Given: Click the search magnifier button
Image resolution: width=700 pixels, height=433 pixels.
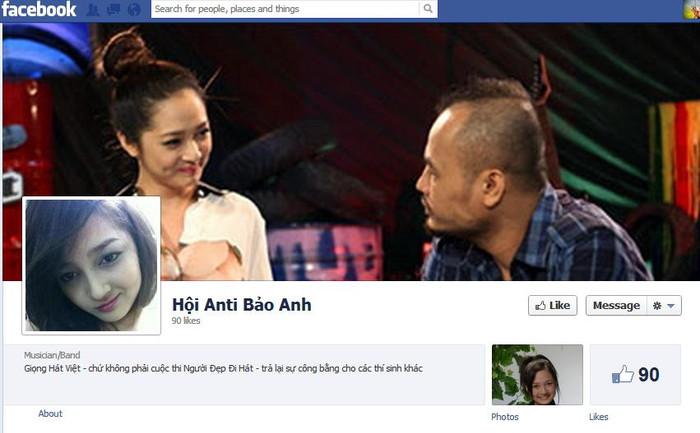Looking at the screenshot, I should coord(428,9).
